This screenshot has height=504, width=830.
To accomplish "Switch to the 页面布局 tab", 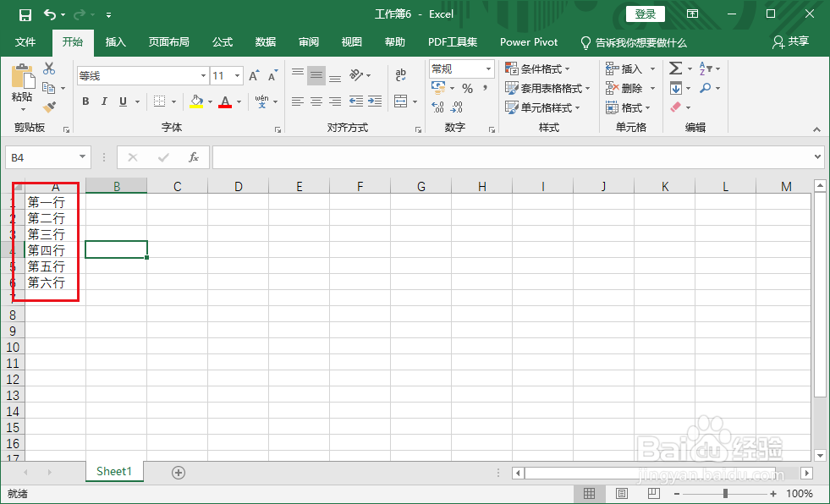I will pyautogui.click(x=169, y=42).
